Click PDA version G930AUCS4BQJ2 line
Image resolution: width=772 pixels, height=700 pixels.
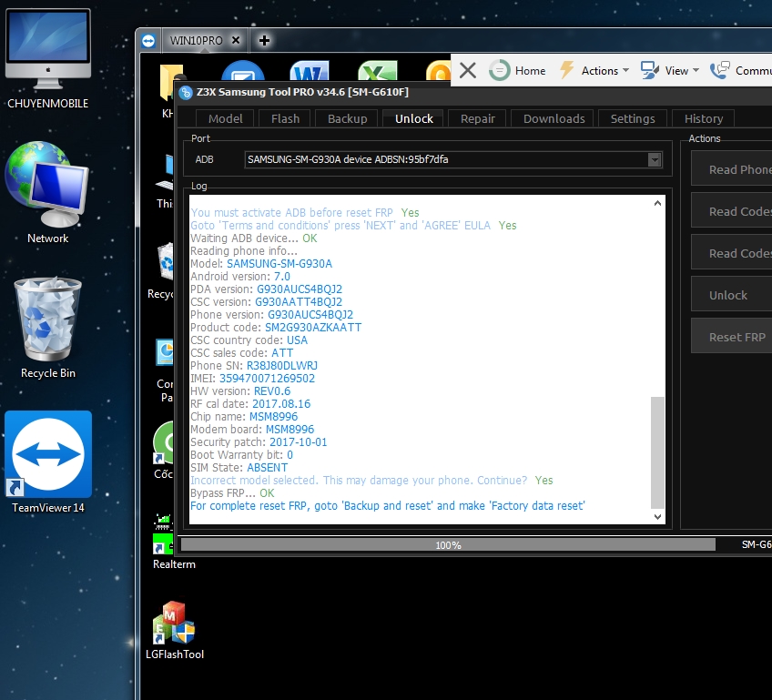coord(267,289)
